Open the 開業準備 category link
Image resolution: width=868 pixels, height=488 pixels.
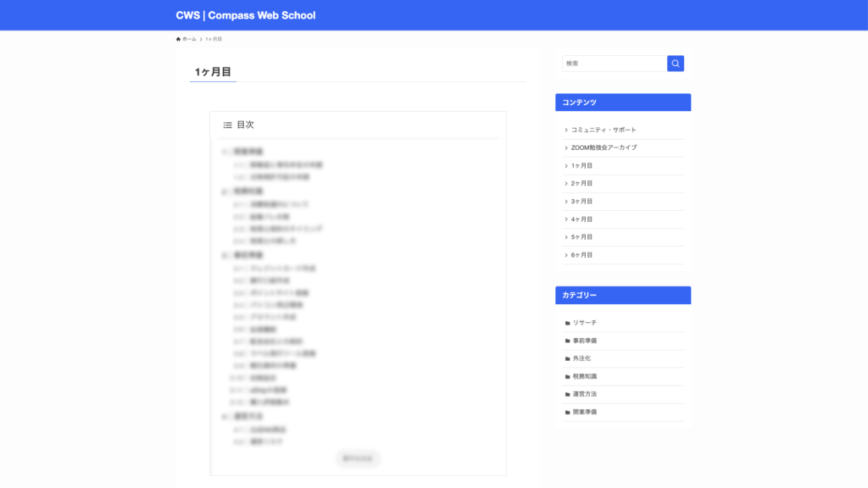[x=585, y=412]
